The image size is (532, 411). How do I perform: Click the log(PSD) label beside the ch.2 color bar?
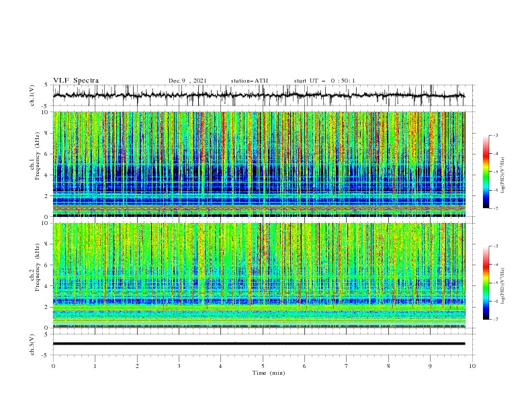point(503,285)
